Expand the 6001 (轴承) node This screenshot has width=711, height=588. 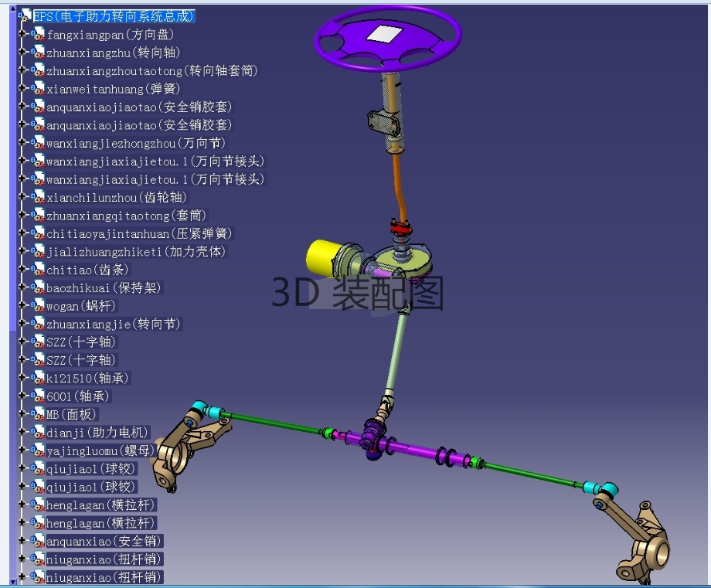tap(22, 396)
